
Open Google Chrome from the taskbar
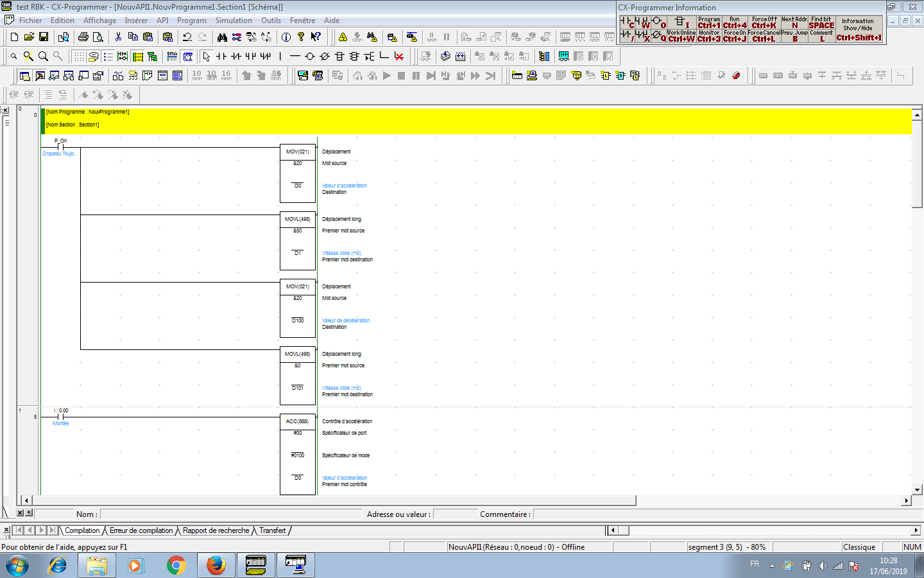coord(176,565)
